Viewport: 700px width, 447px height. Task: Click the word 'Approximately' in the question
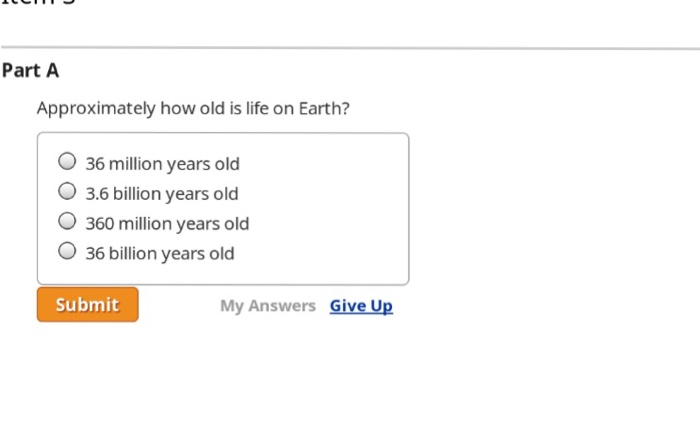pos(84,108)
